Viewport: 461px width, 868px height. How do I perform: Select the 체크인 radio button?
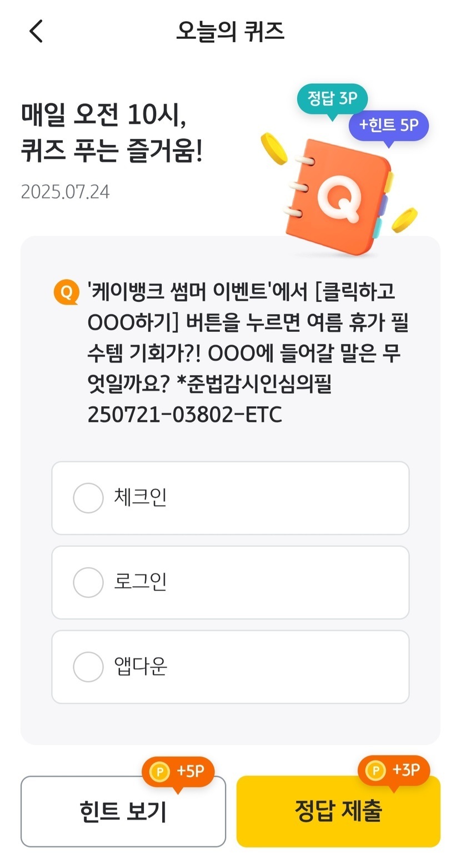(88, 498)
